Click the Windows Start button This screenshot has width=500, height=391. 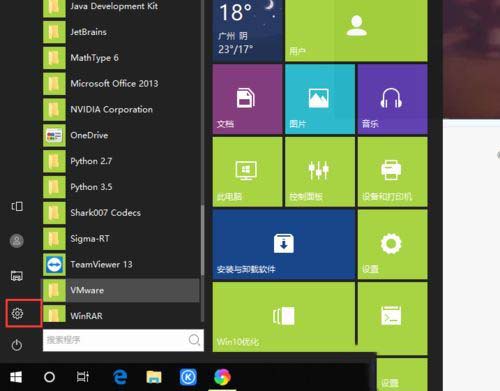[16, 377]
